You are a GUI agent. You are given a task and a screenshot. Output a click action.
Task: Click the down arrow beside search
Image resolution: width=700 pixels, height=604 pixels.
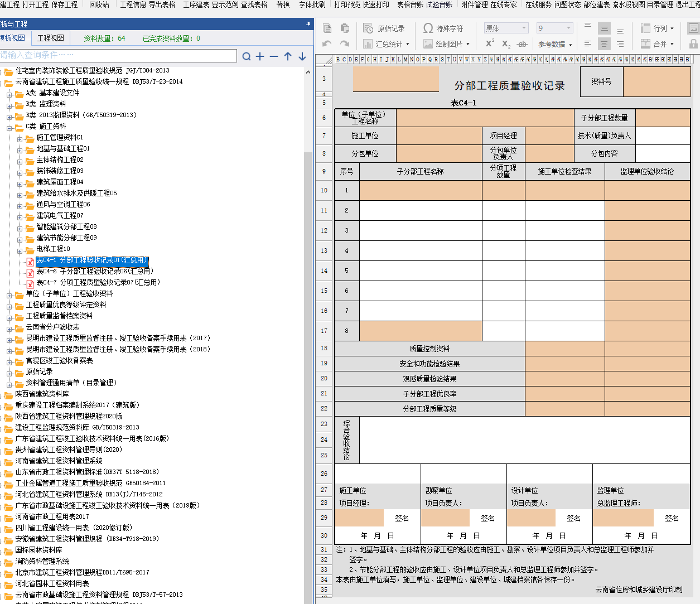(302, 56)
